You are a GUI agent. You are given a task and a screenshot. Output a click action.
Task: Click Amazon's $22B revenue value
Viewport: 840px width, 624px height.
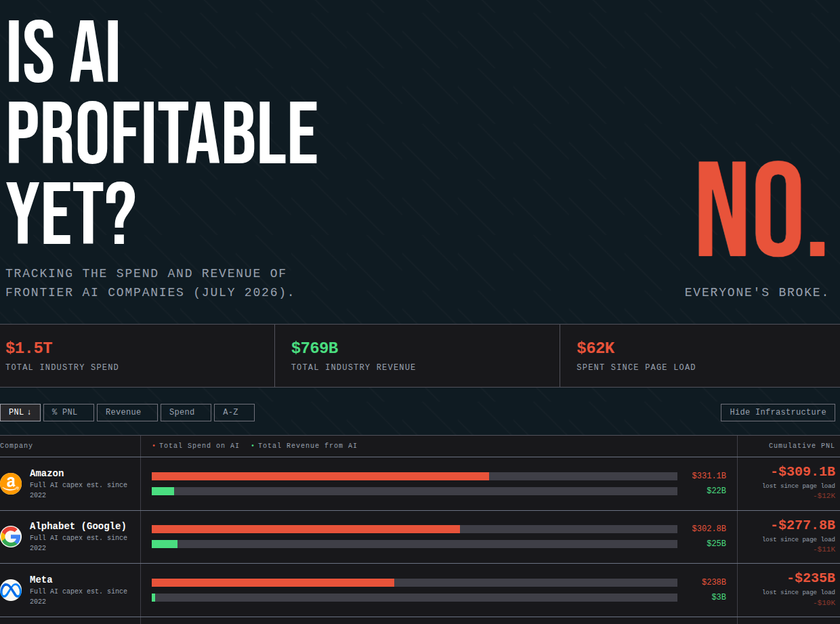[x=716, y=491]
